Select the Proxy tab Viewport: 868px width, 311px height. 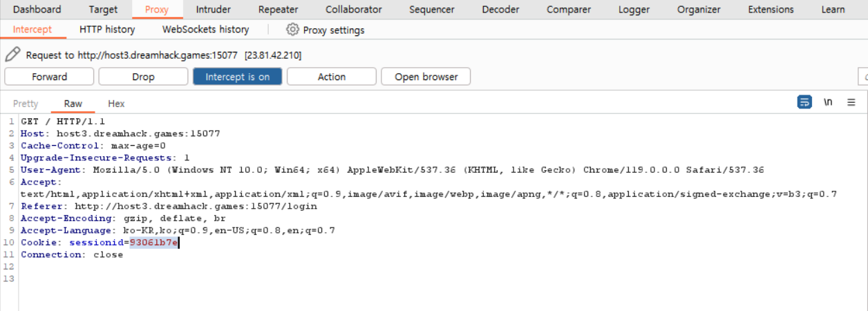[157, 10]
